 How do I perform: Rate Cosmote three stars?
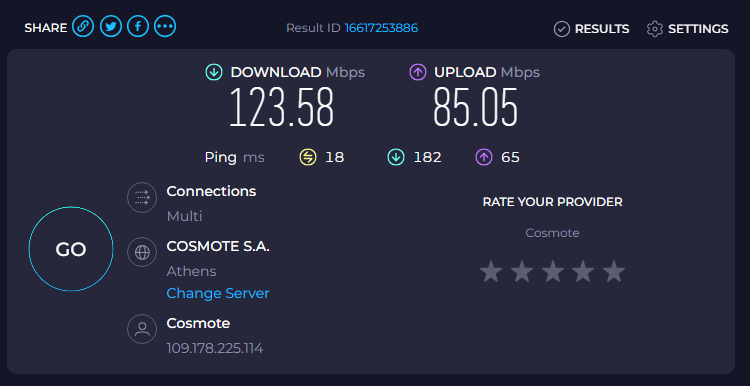(552, 271)
